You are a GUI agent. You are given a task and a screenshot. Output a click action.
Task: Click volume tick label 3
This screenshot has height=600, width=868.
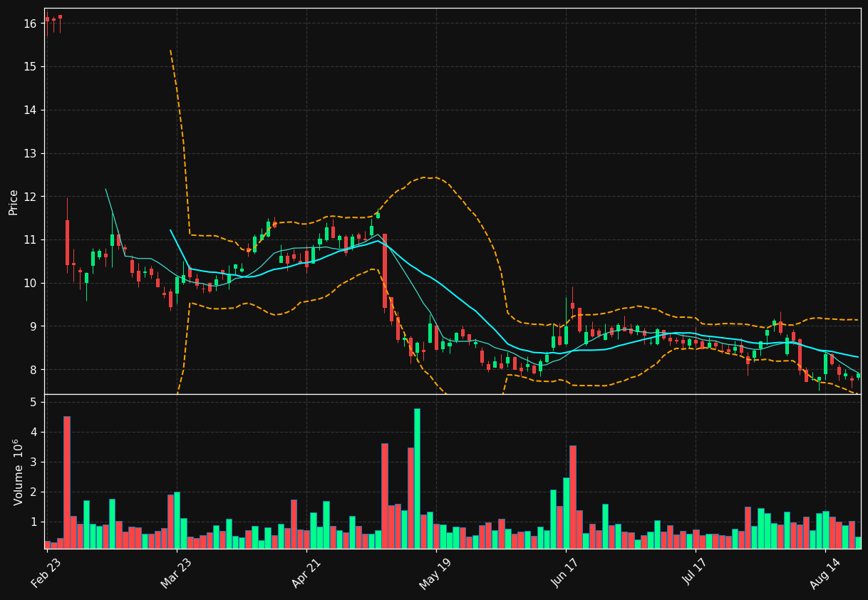33,462
